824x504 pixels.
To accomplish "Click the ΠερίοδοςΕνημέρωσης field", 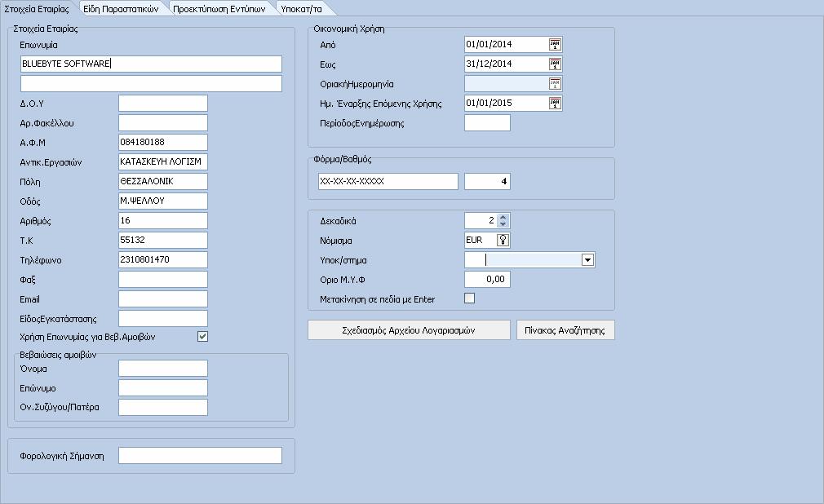I will pyautogui.click(x=487, y=123).
